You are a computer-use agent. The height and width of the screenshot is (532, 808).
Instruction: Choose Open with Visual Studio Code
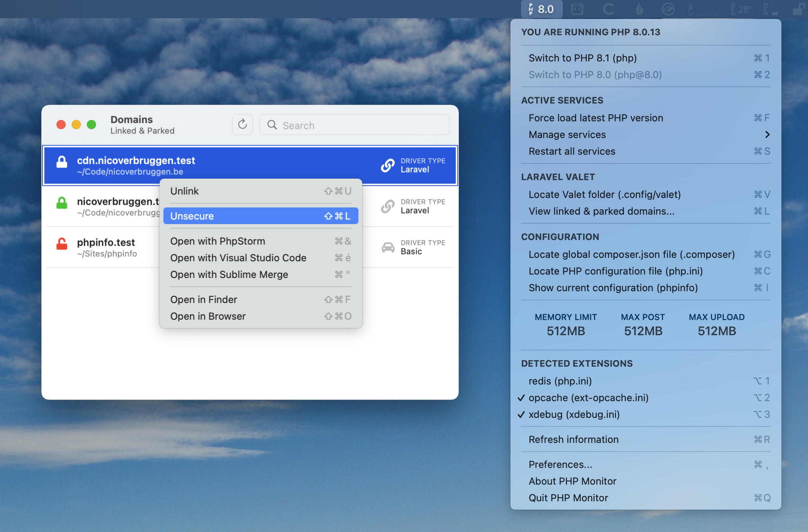click(261, 258)
